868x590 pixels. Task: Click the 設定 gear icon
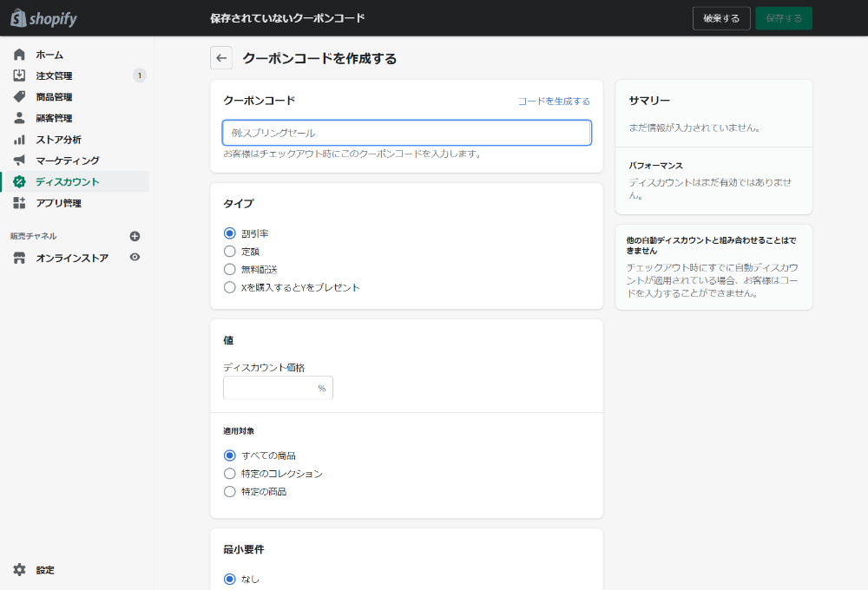click(x=19, y=570)
